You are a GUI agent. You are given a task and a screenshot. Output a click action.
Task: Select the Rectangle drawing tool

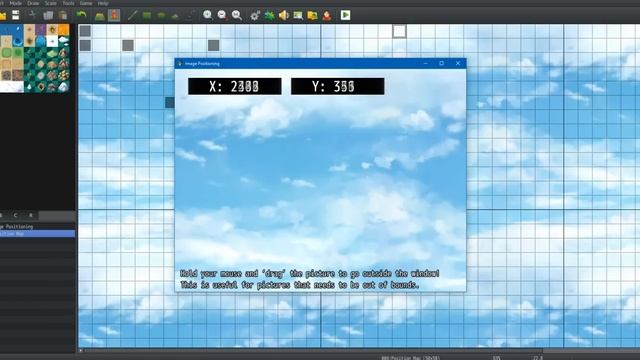(x=147, y=16)
